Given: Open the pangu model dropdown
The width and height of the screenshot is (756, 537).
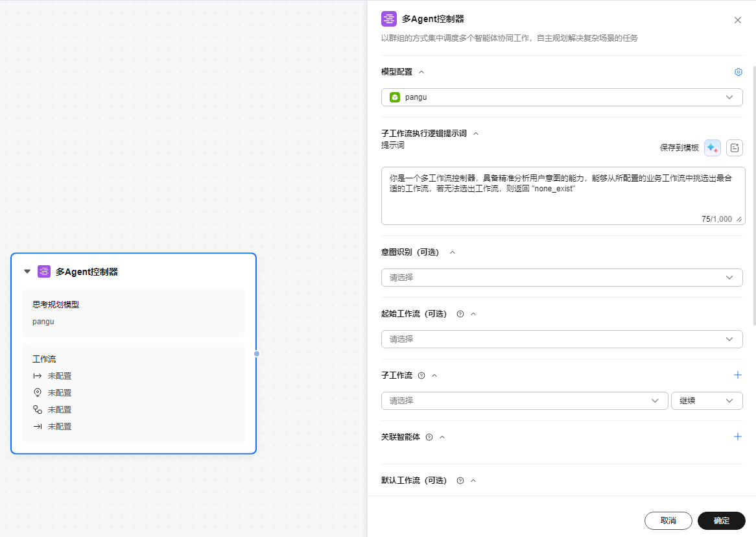Looking at the screenshot, I should (561, 97).
